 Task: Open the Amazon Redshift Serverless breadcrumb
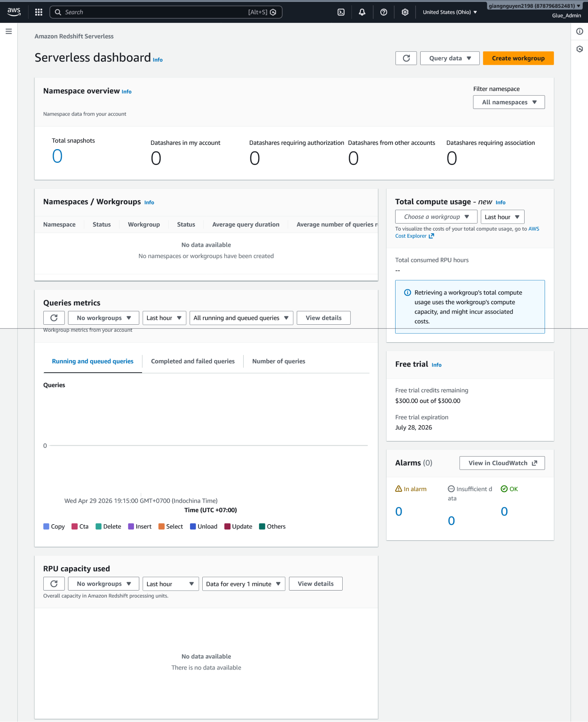pos(74,36)
